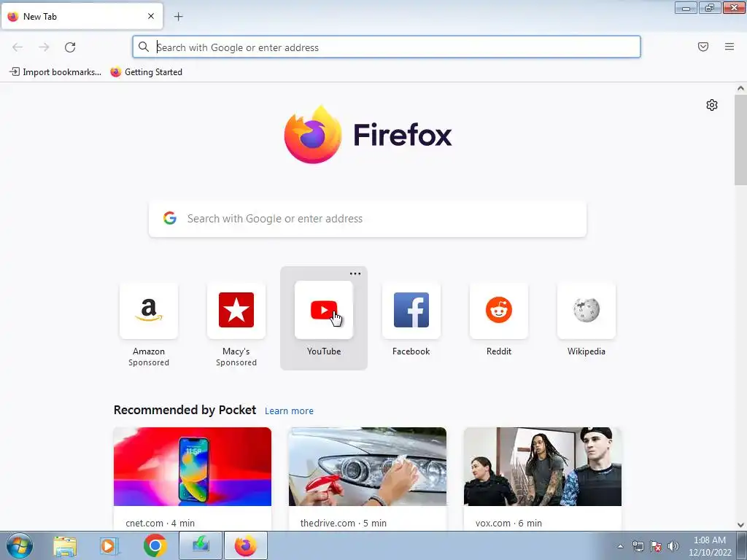Click the scrollbar up arrow
This screenshot has height=560, width=747.
click(740, 88)
